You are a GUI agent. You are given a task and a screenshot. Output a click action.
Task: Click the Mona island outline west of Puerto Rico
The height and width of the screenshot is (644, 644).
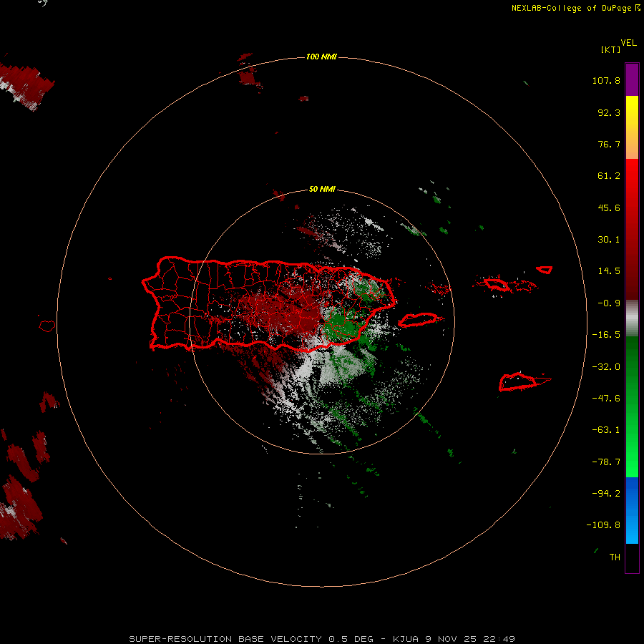click(47, 326)
